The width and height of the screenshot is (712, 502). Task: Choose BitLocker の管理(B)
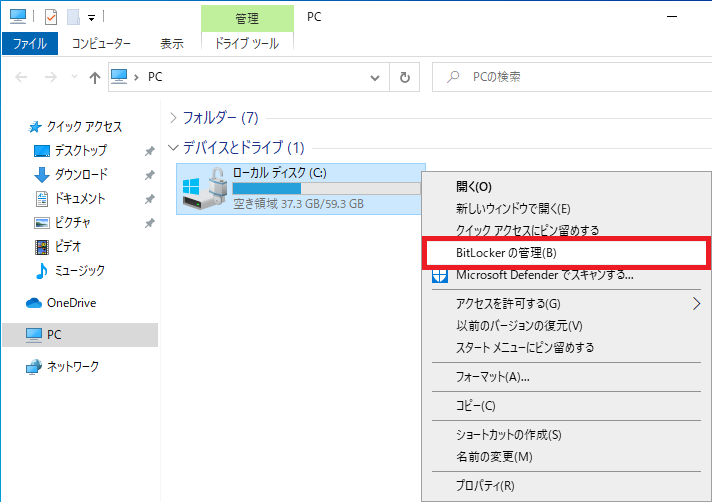[x=566, y=253]
